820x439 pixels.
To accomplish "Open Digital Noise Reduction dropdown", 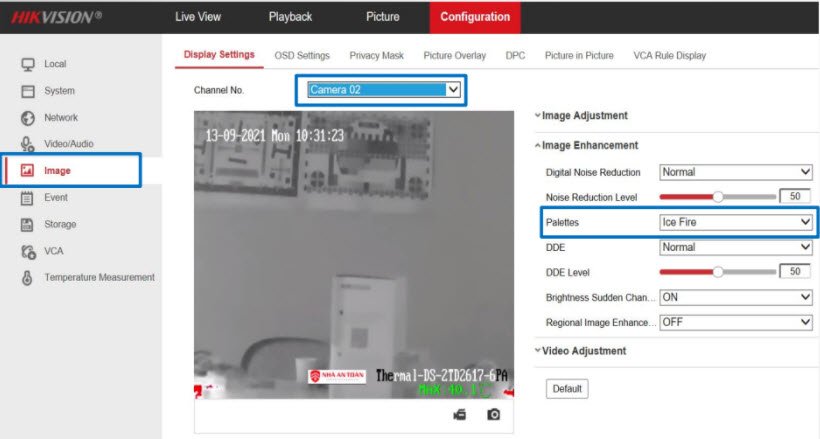I will pyautogui.click(x=735, y=172).
